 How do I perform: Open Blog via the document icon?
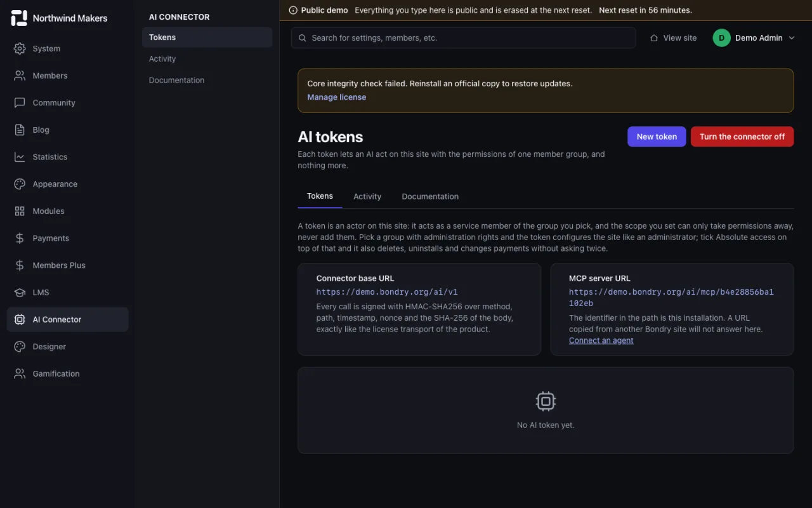point(20,130)
